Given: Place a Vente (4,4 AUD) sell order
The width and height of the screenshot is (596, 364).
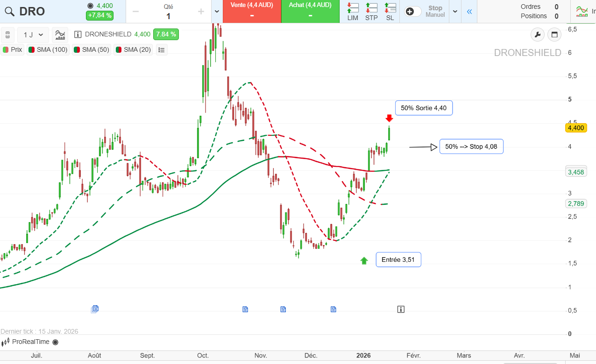Looking at the screenshot, I should tap(252, 11).
